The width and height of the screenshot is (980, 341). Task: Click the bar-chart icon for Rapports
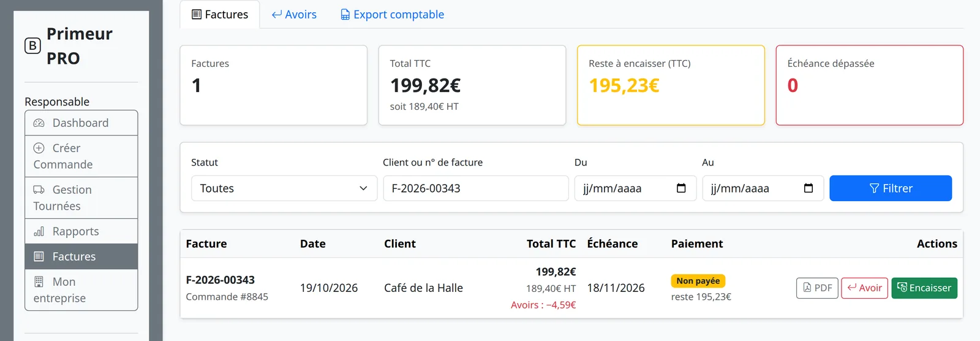39,231
